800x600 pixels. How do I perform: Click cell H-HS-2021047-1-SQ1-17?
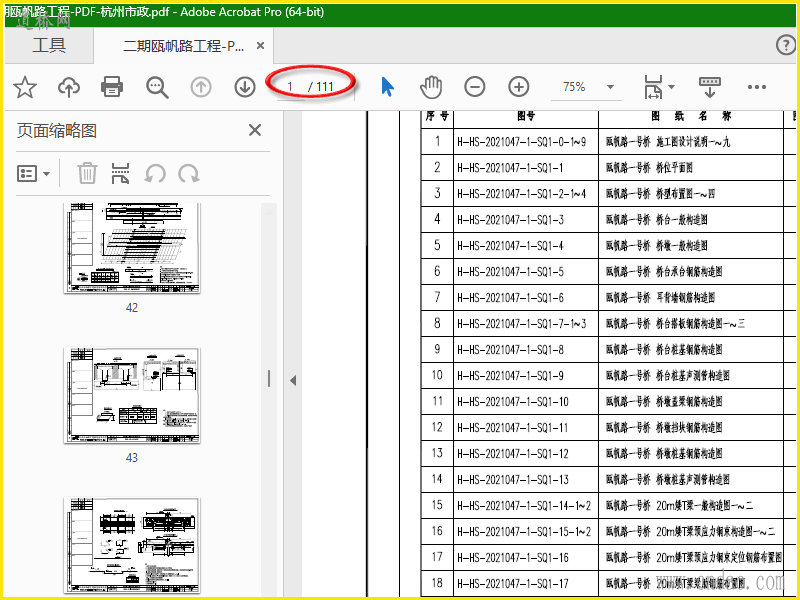pyautogui.click(x=526, y=584)
